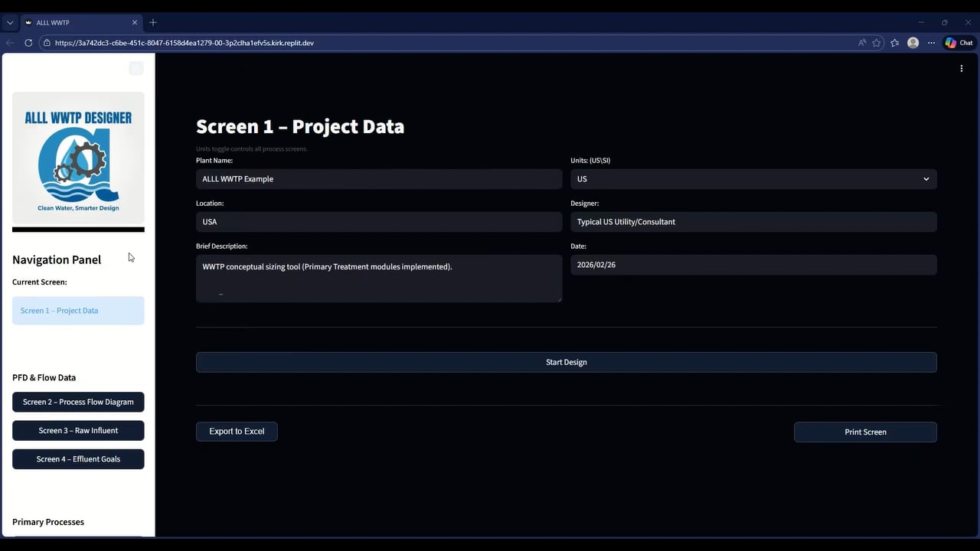Go to Screen 2 – Process Flow Diagram
The height and width of the screenshot is (551, 980).
pyautogui.click(x=78, y=402)
